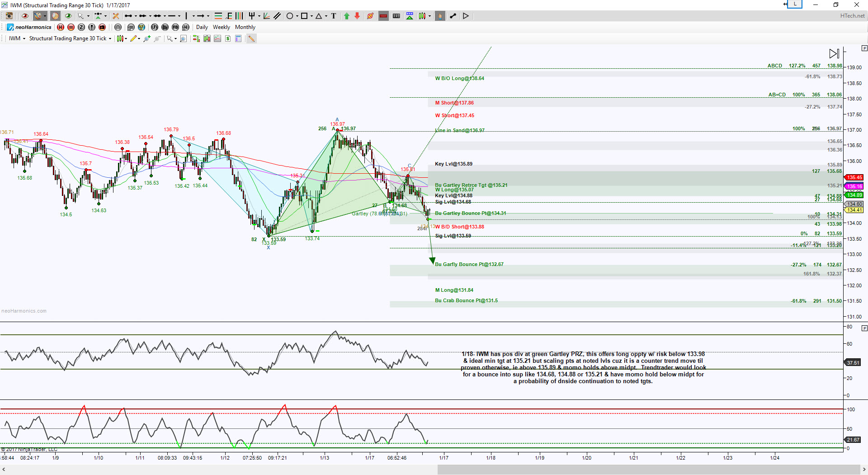
Task: Toggle the hand pointer pan mode
Action: [440, 16]
